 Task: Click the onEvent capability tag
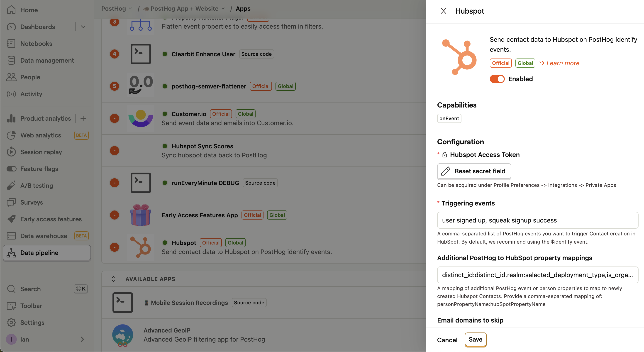point(449,118)
